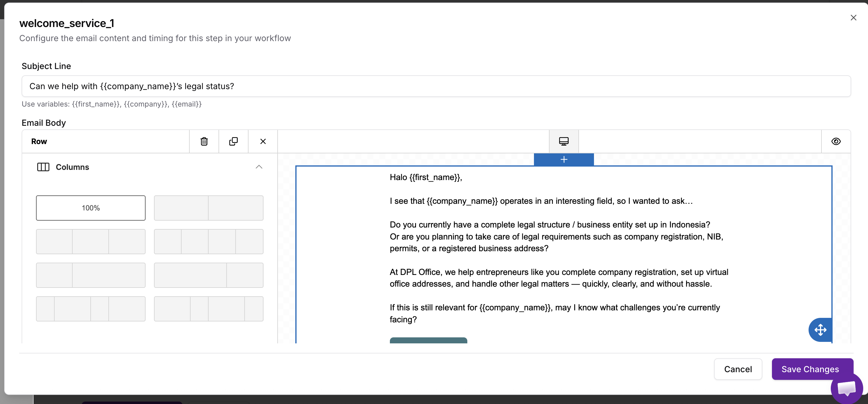Click the blue move drag handle
Screen dimensions: 868x404
point(820,330)
